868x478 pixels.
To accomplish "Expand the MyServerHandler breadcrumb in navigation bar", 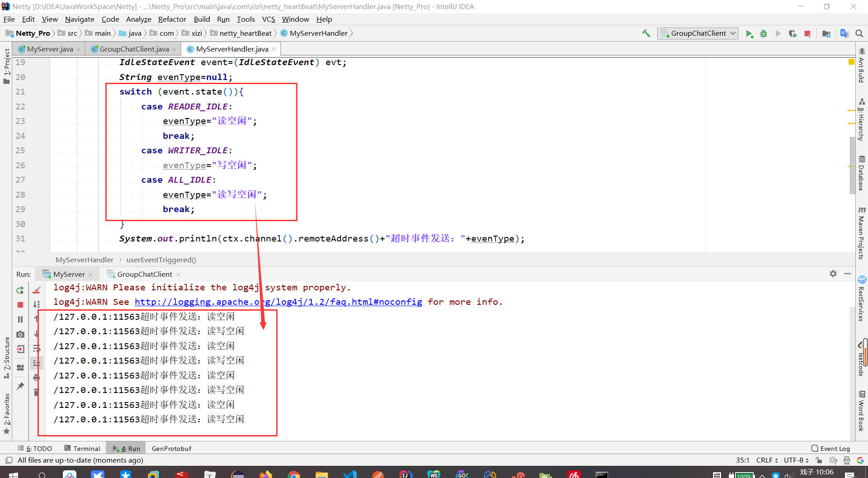I will pos(314,33).
